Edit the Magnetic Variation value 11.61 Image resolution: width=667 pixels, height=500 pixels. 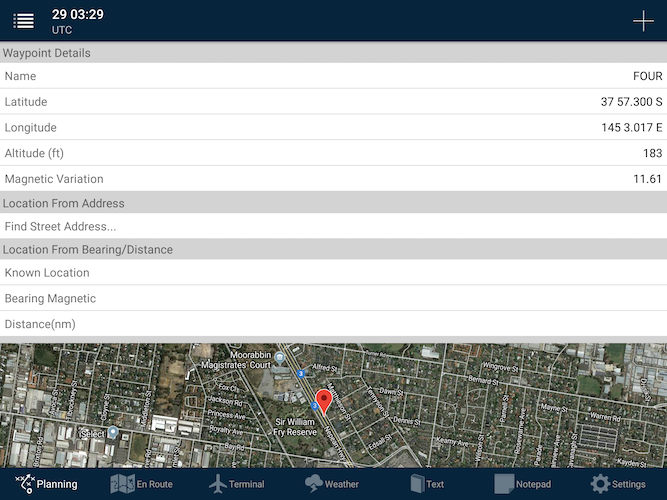point(647,179)
